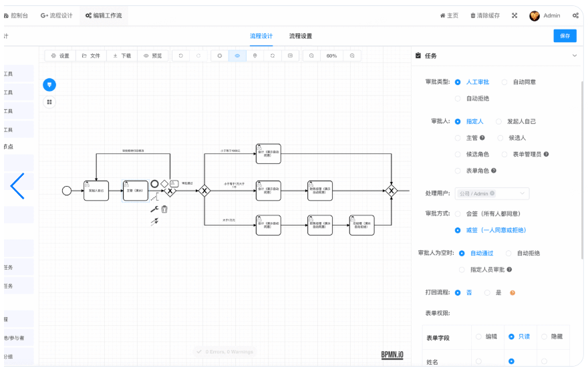Select 自动同意 approval type radio
588x368 pixels.
(504, 82)
